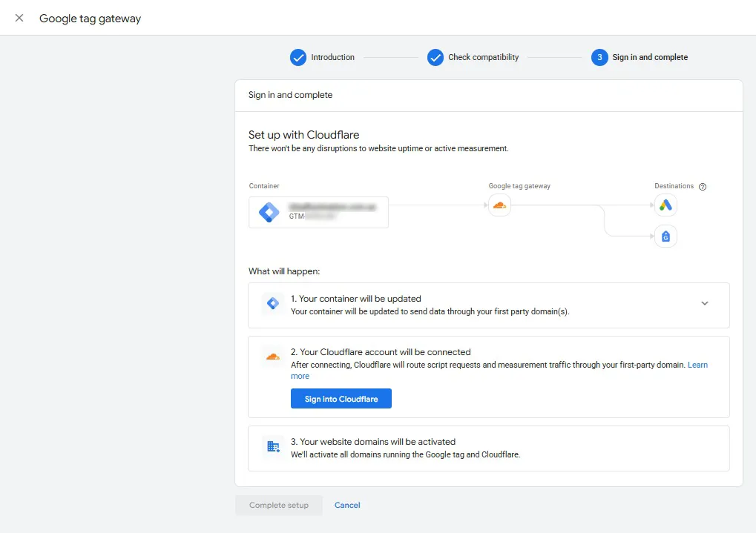The height and width of the screenshot is (533, 756).
Task: Open the Destinations help question mark
Action: tap(703, 187)
